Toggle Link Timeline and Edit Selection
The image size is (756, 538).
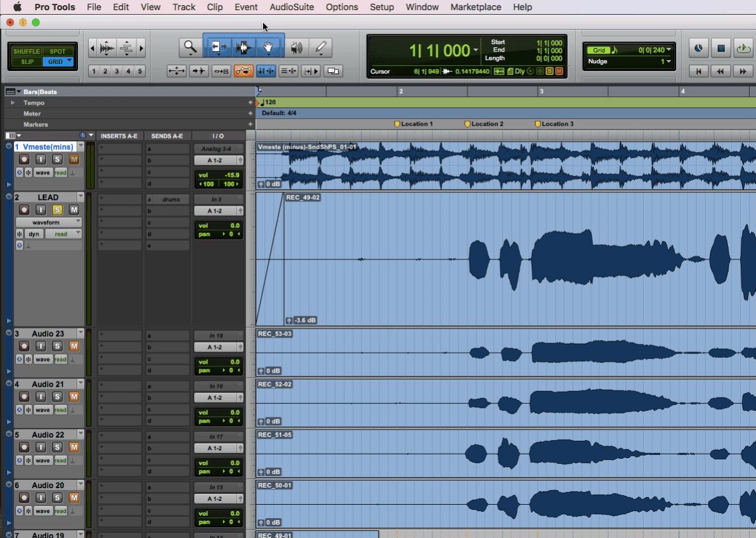[266, 71]
